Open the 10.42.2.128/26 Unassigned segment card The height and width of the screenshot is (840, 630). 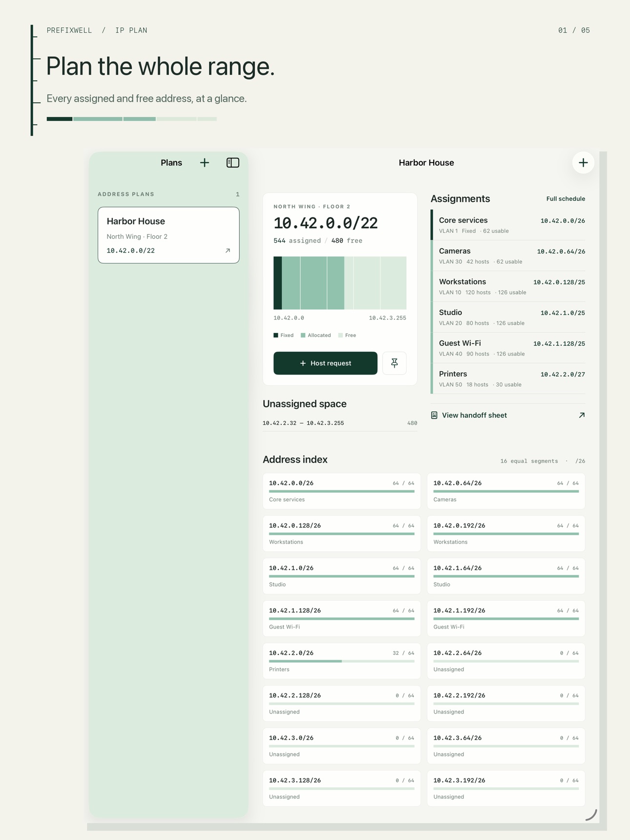[341, 703]
